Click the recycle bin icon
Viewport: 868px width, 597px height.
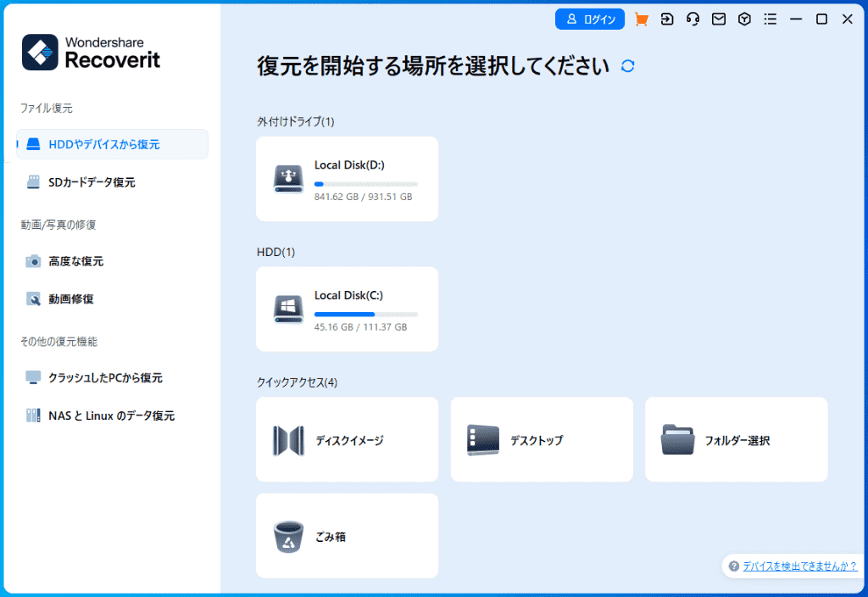click(x=288, y=537)
